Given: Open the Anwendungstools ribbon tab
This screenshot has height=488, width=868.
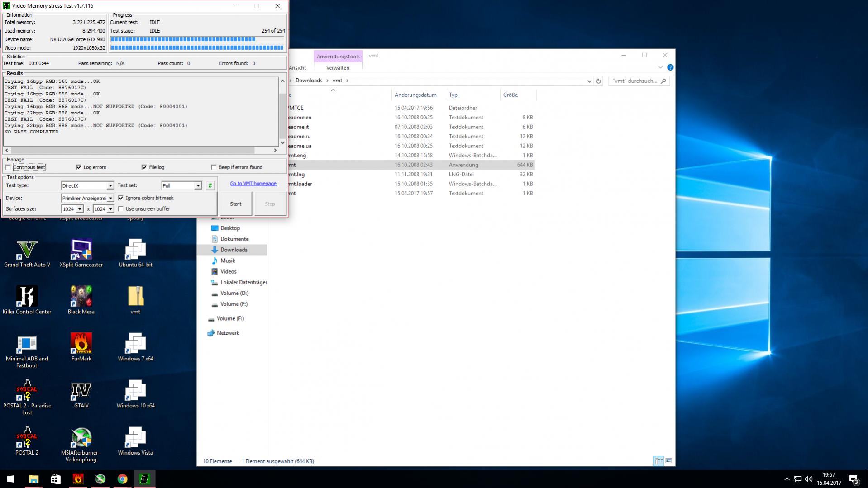Looking at the screenshot, I should click(x=338, y=56).
